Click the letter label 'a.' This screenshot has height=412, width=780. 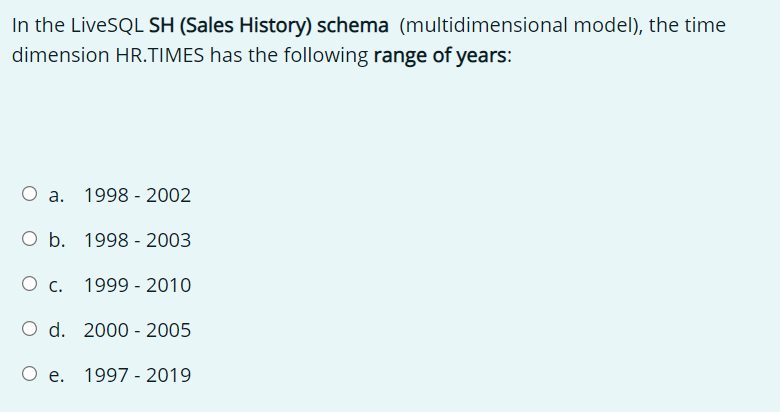56,196
